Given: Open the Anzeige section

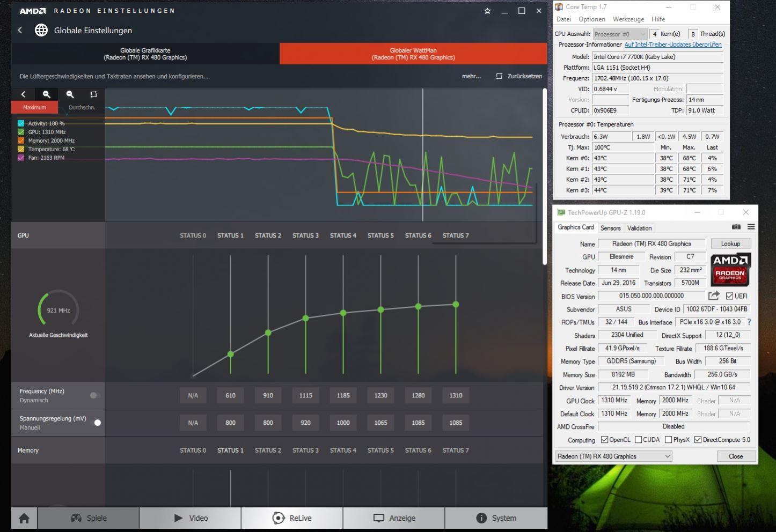Looking at the screenshot, I should click(x=394, y=518).
